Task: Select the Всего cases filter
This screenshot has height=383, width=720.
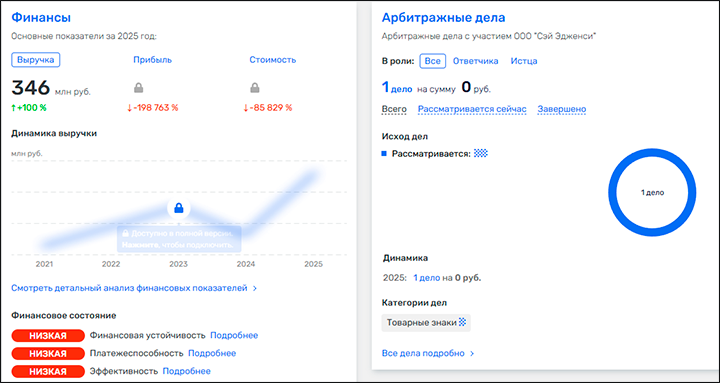Action: pyautogui.click(x=394, y=109)
